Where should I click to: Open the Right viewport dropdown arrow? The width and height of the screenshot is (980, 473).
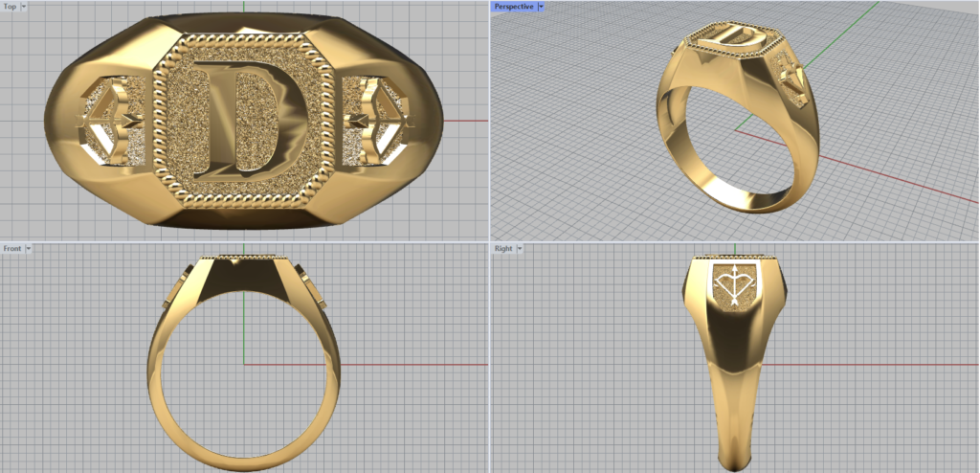520,248
